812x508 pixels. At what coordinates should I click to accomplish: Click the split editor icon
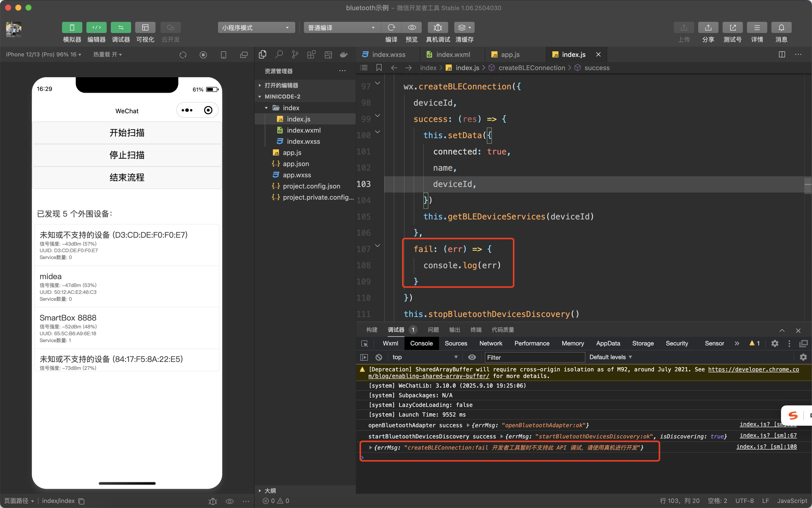(782, 54)
